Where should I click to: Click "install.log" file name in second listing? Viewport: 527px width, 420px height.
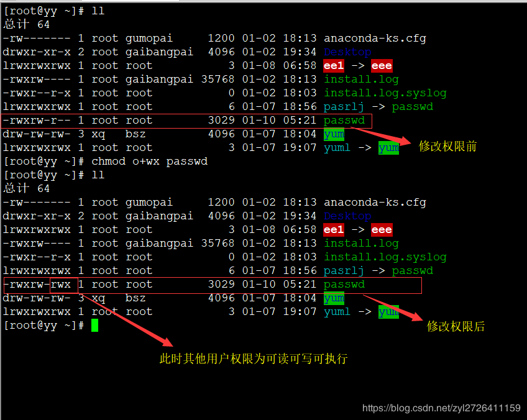pos(361,244)
